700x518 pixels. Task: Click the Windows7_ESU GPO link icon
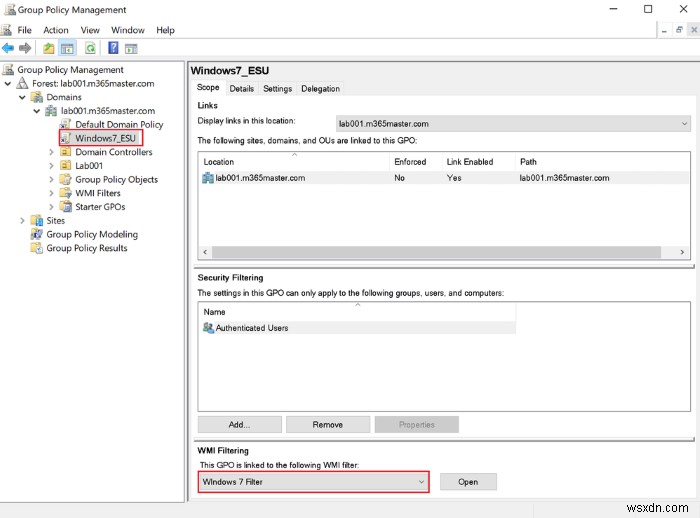click(x=65, y=138)
